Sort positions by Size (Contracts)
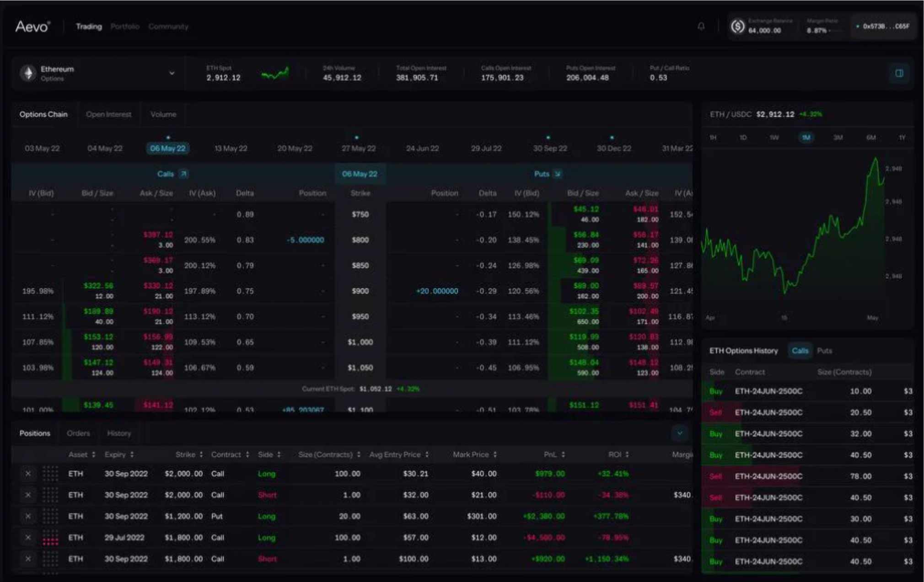 (x=329, y=454)
